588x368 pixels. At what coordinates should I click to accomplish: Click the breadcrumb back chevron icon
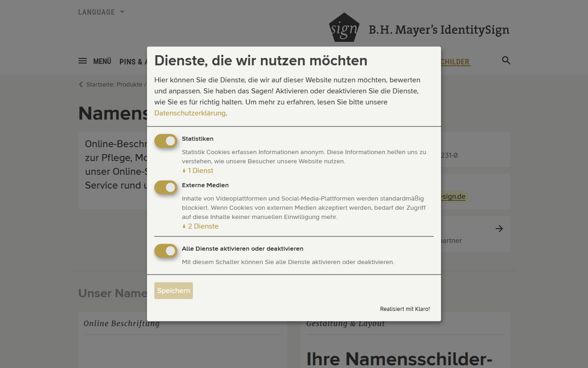click(81, 85)
